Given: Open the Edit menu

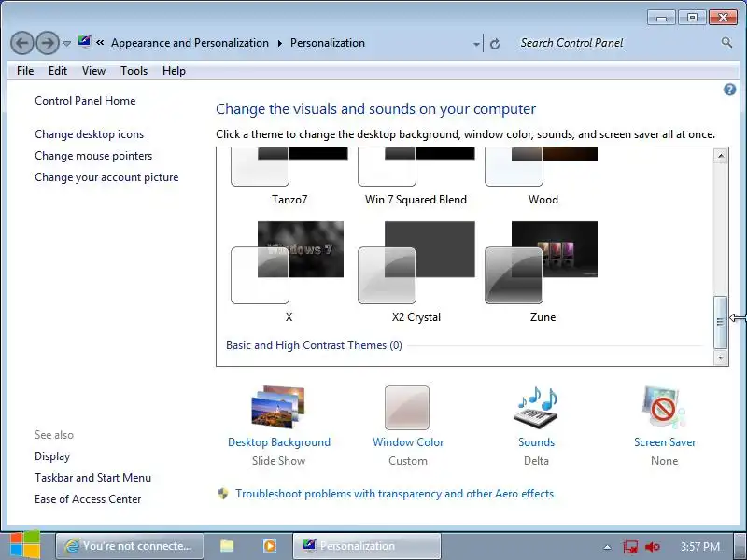Looking at the screenshot, I should coord(58,71).
